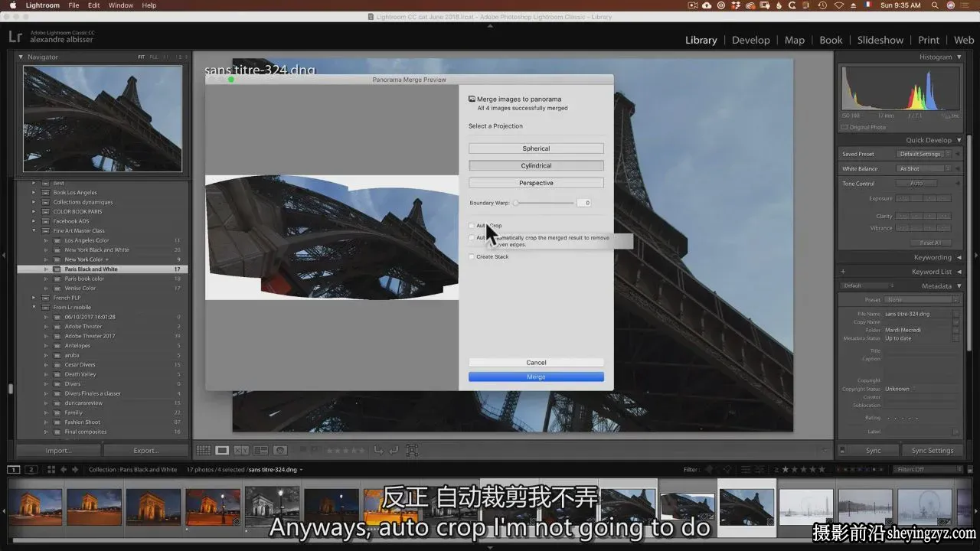This screenshot has width=980, height=551.
Task: Switch to Loupe view in the toolbar
Action: 222,451
